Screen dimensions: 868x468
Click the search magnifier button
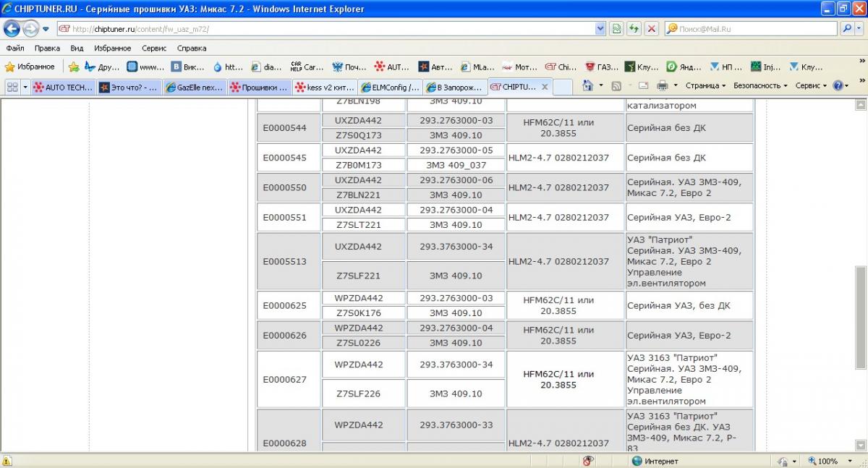click(847, 29)
